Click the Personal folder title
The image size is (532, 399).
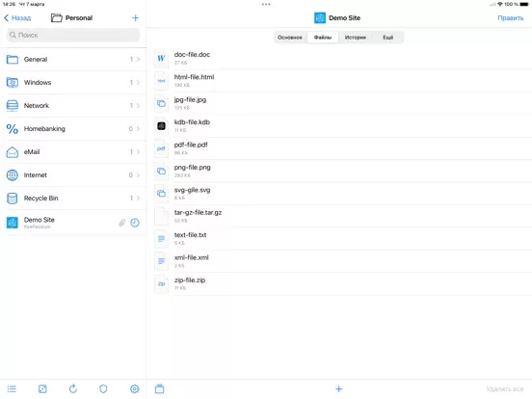pyautogui.click(x=79, y=18)
